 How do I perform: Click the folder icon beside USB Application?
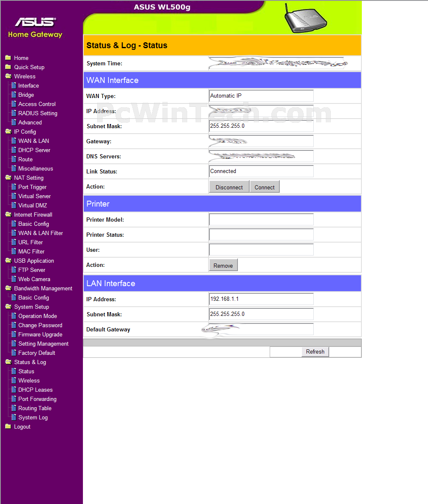click(8, 261)
